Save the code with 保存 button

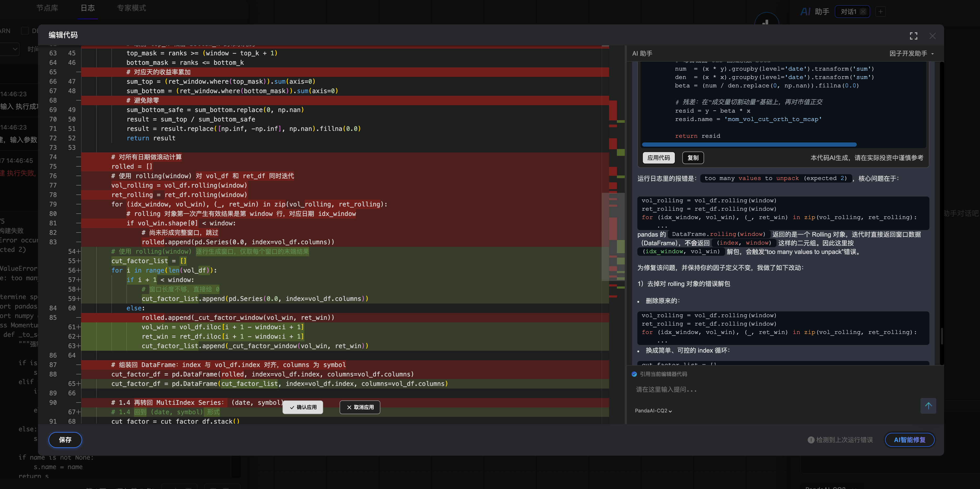65,440
